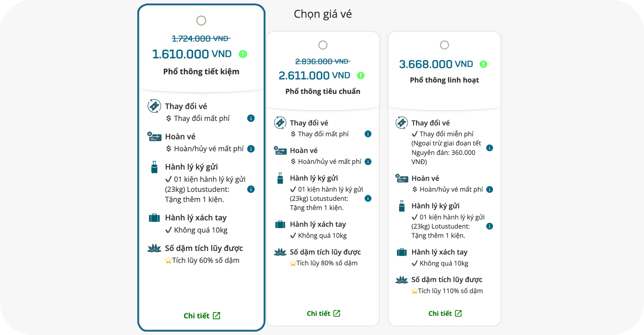Screen dimensions: 644x335
Task: Click the Phổ thông linh hoạt fare title
Action: click(444, 80)
